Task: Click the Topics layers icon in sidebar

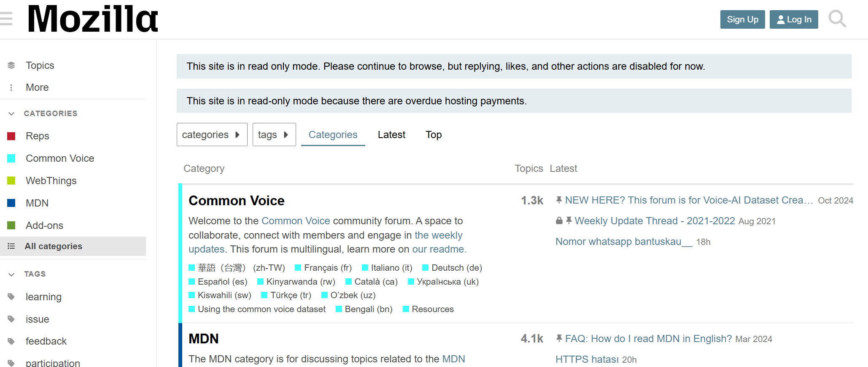Action: click(x=11, y=65)
